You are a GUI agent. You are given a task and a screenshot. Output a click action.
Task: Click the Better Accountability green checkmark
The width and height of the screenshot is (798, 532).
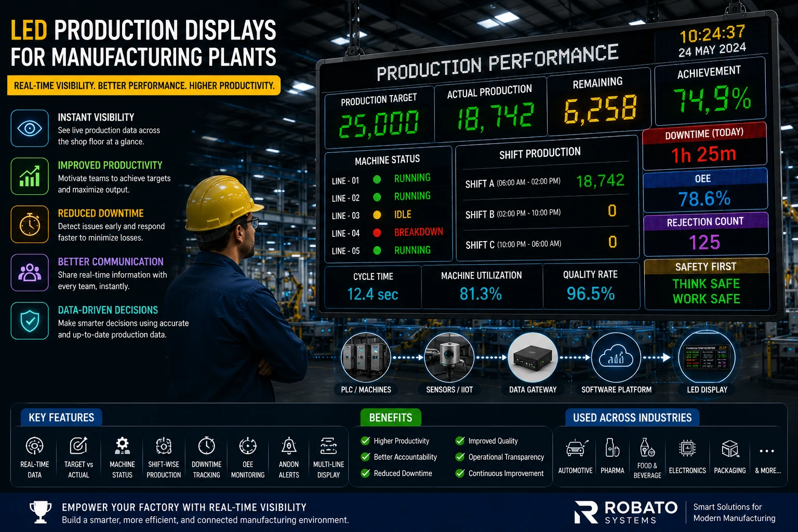click(x=365, y=457)
